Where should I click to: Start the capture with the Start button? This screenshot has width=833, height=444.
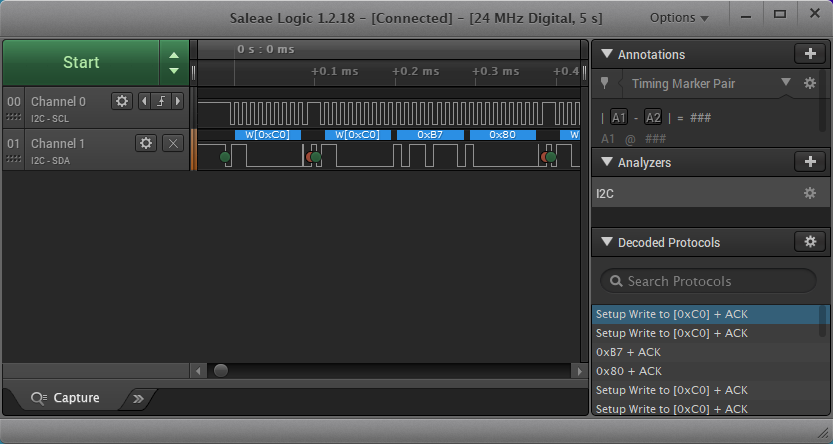(x=81, y=63)
